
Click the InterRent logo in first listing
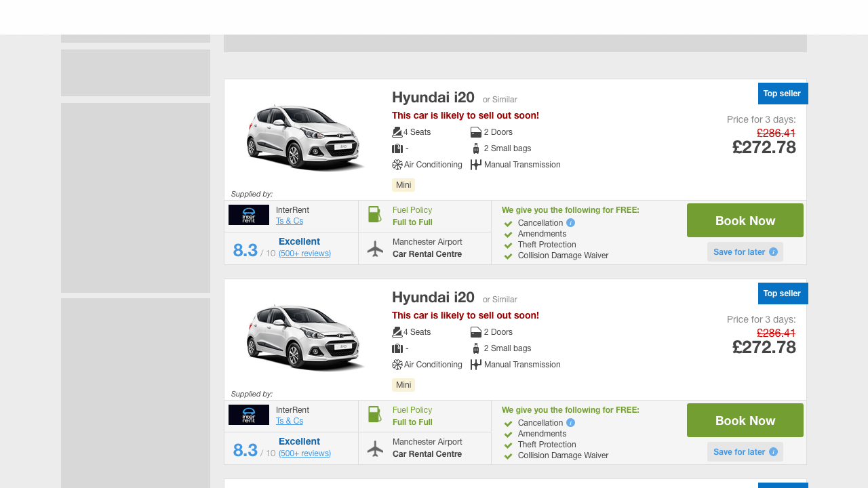point(249,215)
